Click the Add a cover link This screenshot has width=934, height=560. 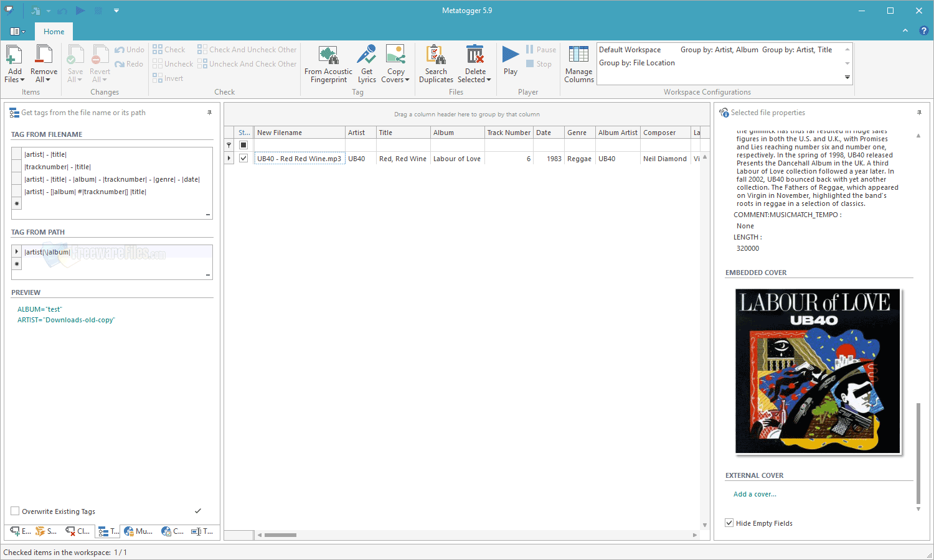click(755, 493)
